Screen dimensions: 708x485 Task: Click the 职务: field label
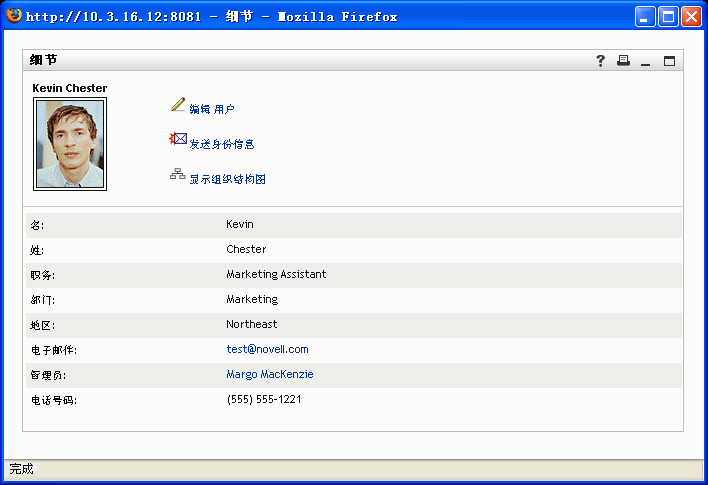coord(43,275)
